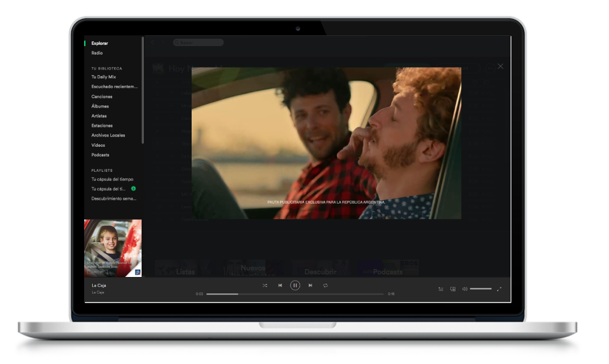This screenshot has height=364, width=609.
Task: Go to Álbumes
Action: pos(100,106)
